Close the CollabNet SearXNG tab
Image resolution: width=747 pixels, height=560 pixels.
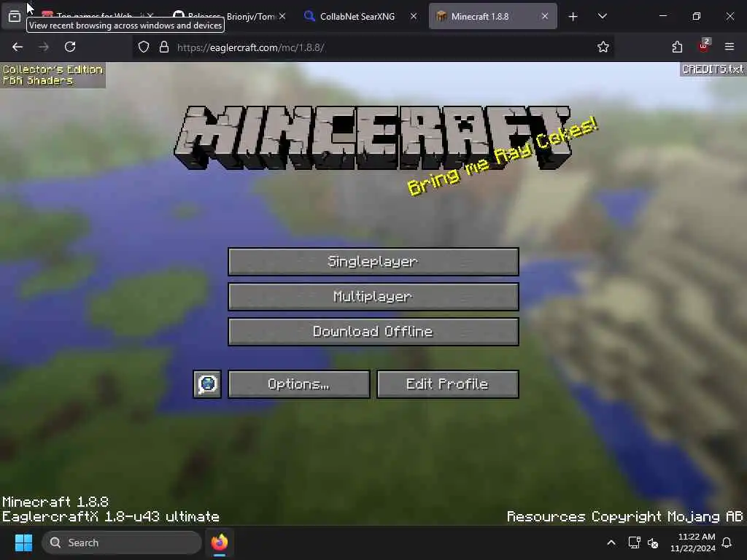tap(414, 16)
